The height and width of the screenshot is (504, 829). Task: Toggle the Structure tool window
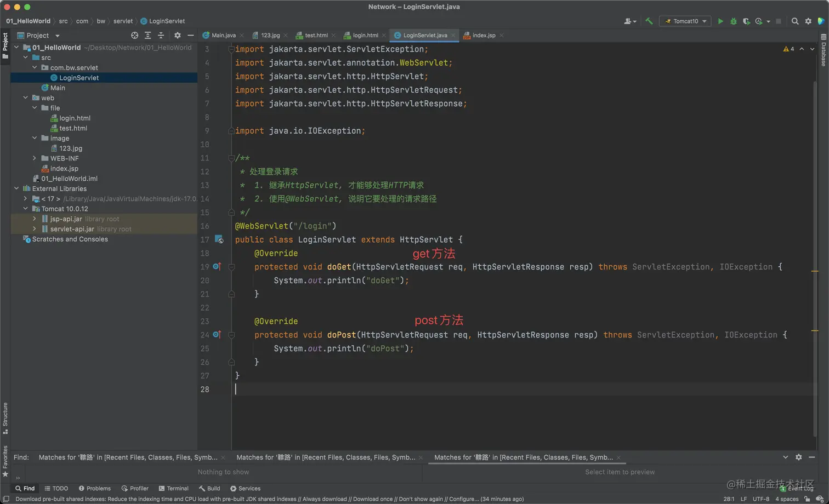click(x=5, y=418)
